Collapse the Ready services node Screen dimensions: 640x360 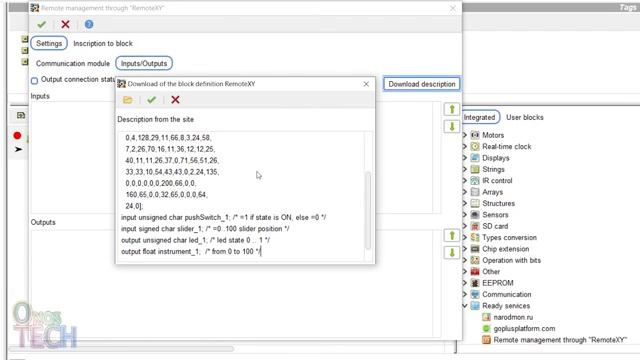(465, 306)
